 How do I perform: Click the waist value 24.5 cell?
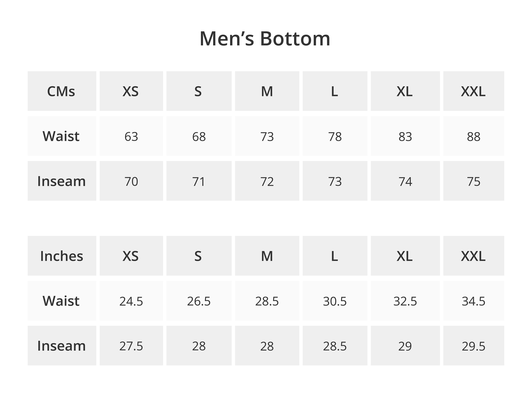click(131, 301)
